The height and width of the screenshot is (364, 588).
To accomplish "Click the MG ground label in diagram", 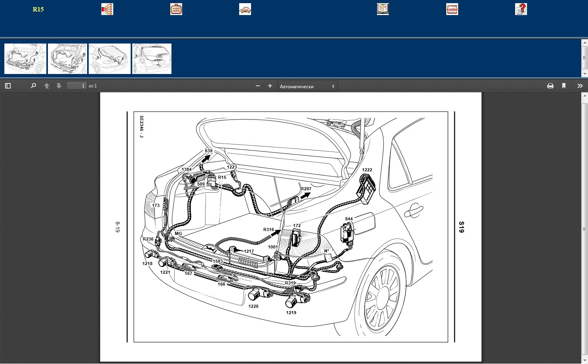I will coord(179,234).
